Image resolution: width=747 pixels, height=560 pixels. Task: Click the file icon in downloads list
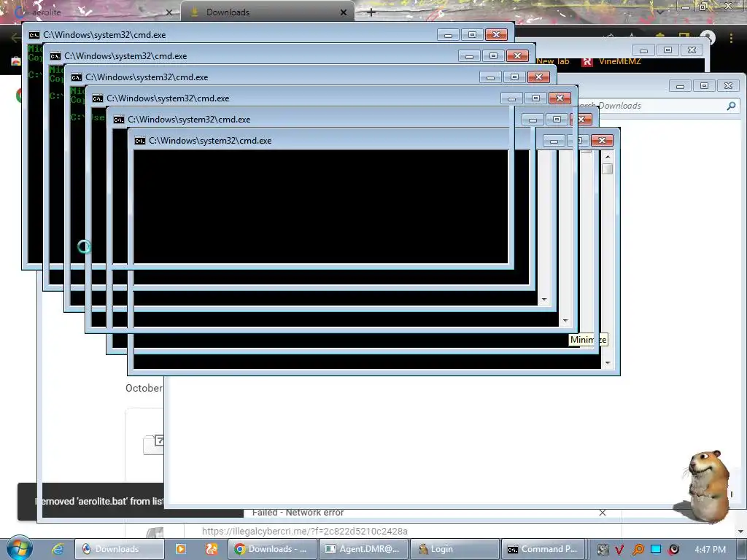coord(153,445)
